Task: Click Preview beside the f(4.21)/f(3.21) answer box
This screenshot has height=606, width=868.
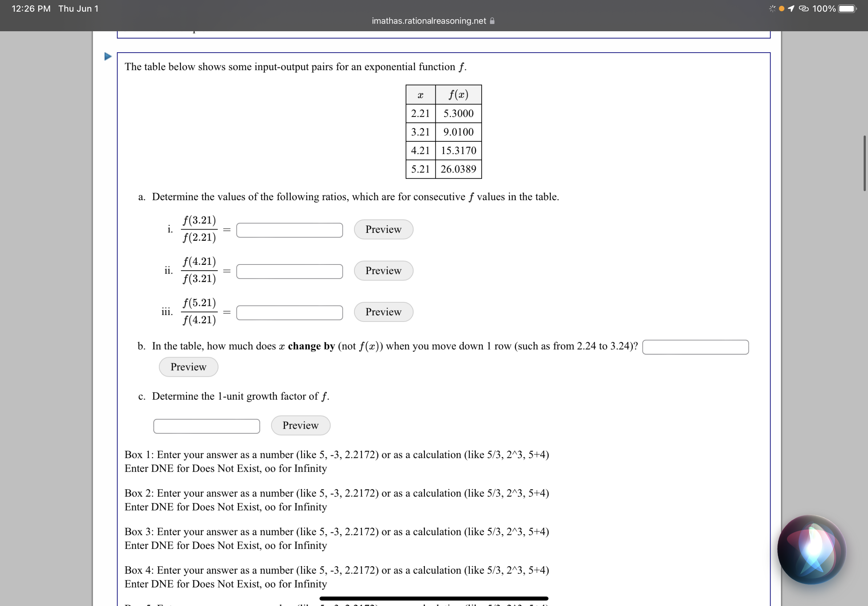Action: pos(383,271)
